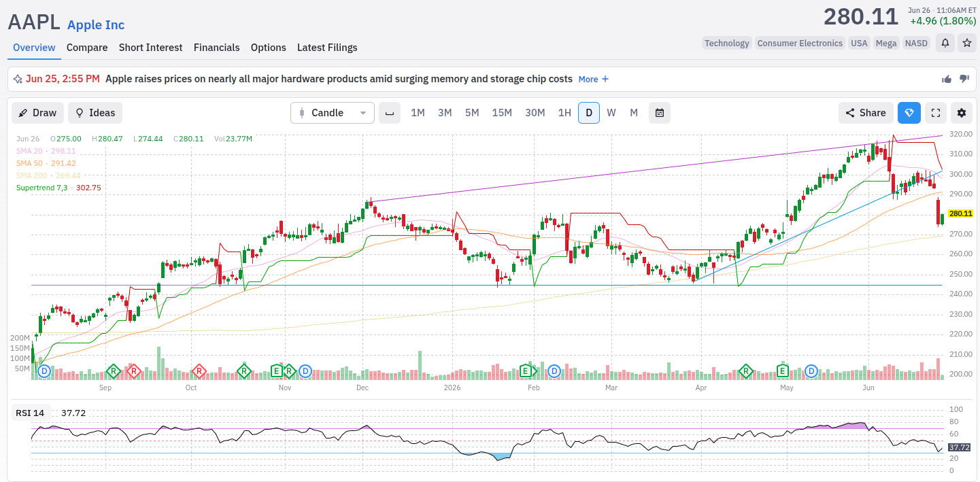Screen dimensions: 980x482
Task: Open the Financials tab
Action: click(x=217, y=48)
